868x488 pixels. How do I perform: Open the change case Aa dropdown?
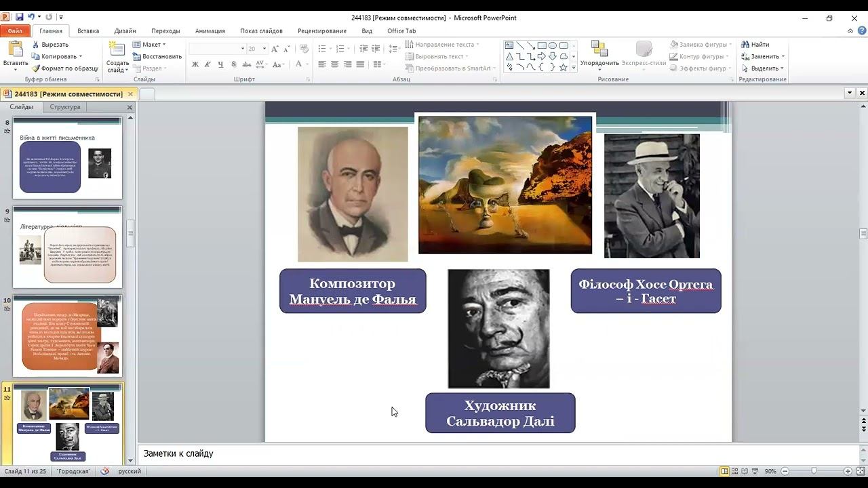pos(278,64)
